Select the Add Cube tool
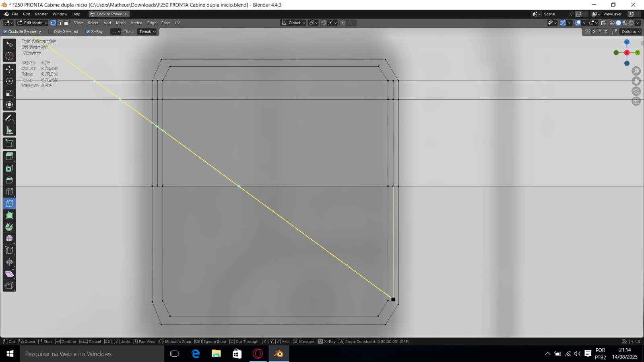Viewport: 644px width, 362px height. (x=10, y=144)
